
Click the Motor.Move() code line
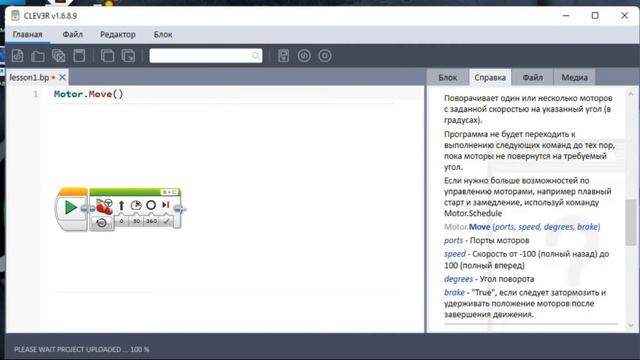(x=88, y=94)
